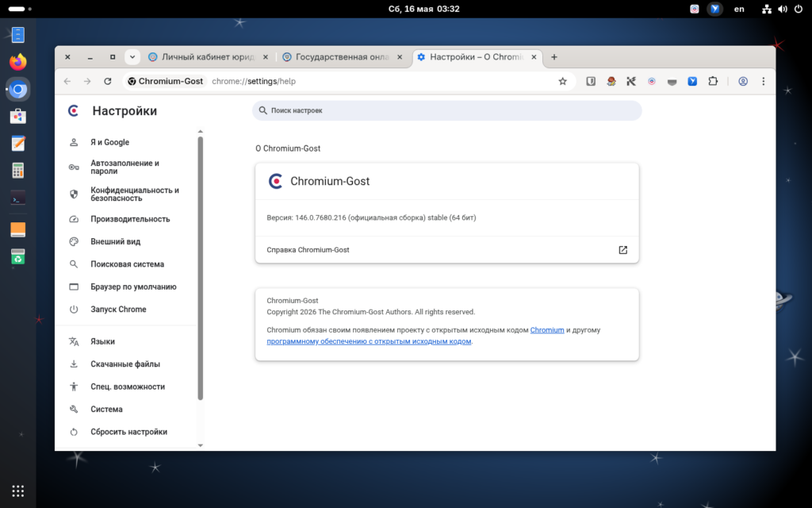Click the scroll up arrow of the sidebar scrollbar
Viewport: 812px width, 508px height.
pyautogui.click(x=201, y=132)
